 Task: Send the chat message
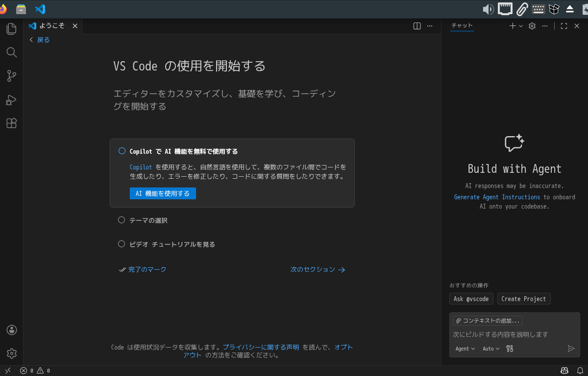[571, 349]
